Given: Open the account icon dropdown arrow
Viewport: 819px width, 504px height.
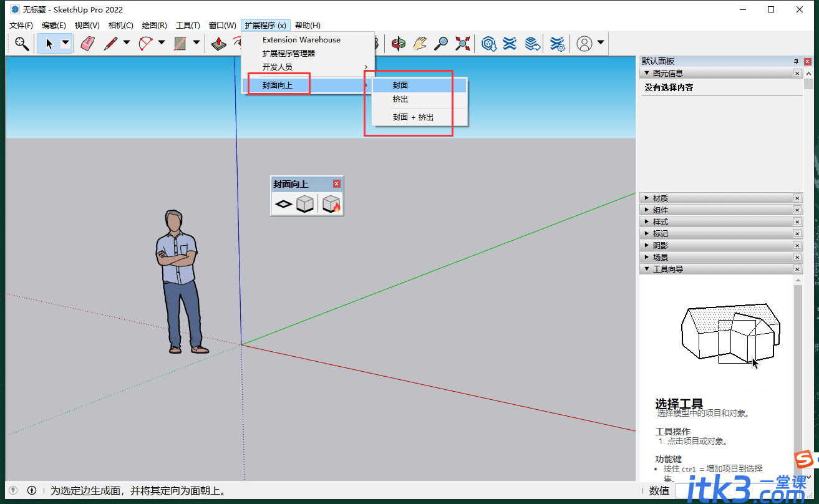Looking at the screenshot, I should coord(601,43).
